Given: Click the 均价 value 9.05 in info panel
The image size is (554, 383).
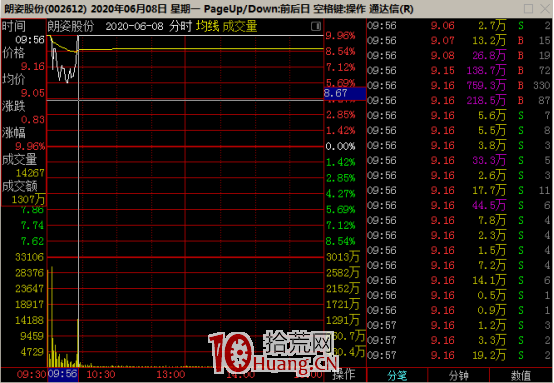Looking at the screenshot, I should click(33, 93).
